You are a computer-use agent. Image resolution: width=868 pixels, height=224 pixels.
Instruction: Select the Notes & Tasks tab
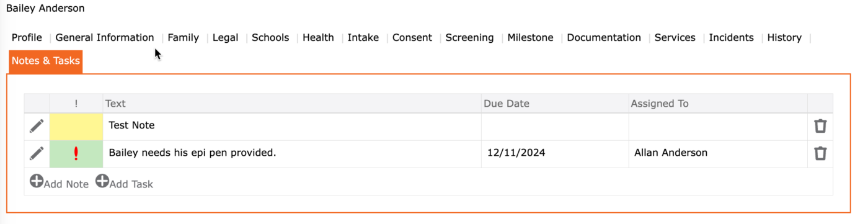pyautogui.click(x=46, y=61)
